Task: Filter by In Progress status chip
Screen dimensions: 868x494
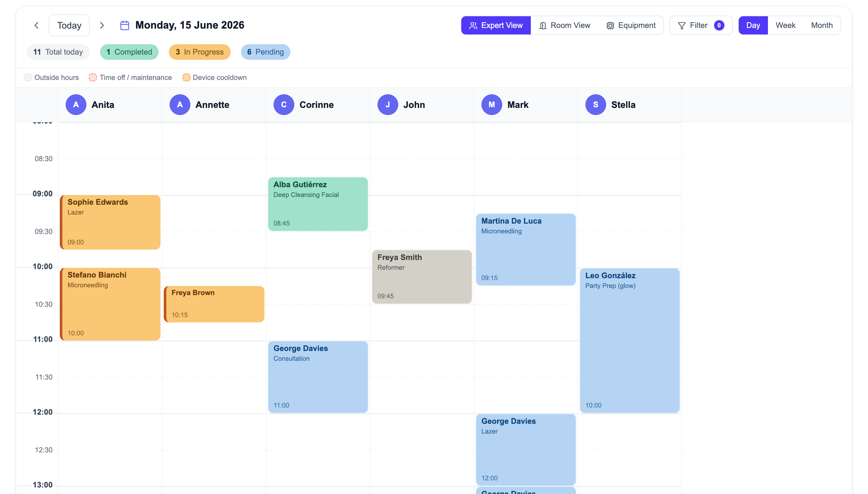Action: coord(199,52)
